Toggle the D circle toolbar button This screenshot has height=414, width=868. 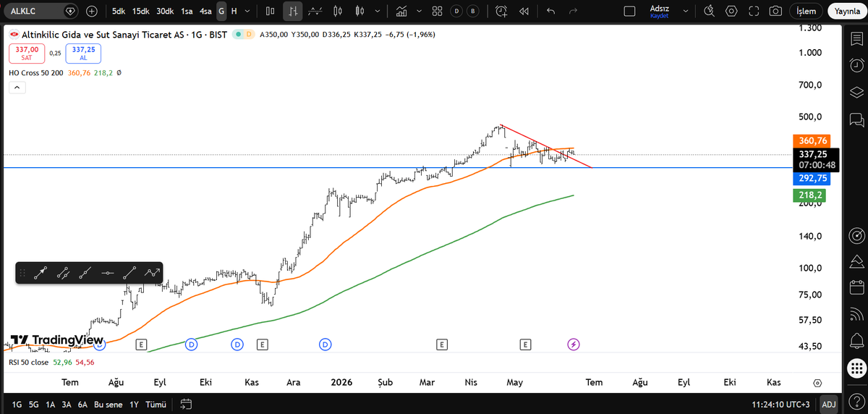click(456, 11)
